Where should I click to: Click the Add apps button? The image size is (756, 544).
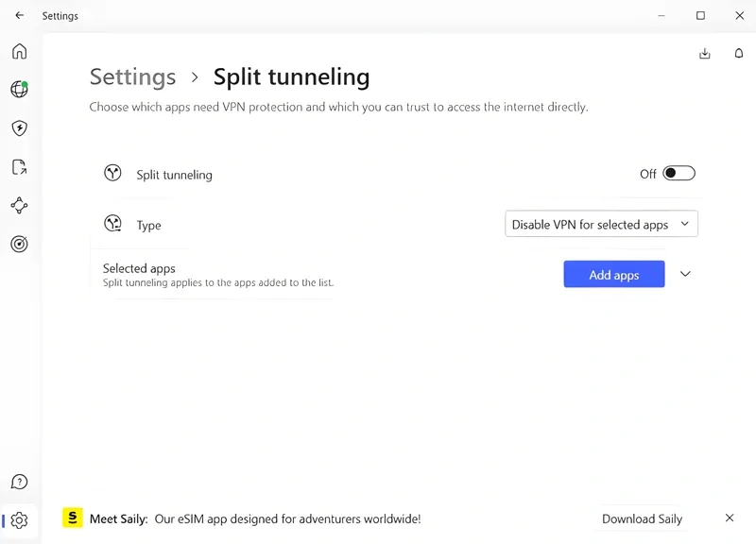pos(613,275)
